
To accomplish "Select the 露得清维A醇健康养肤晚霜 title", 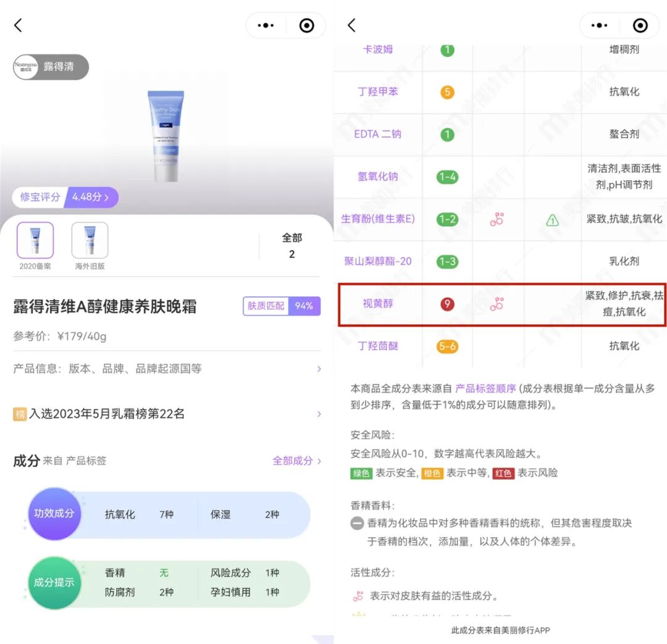I will 104,306.
